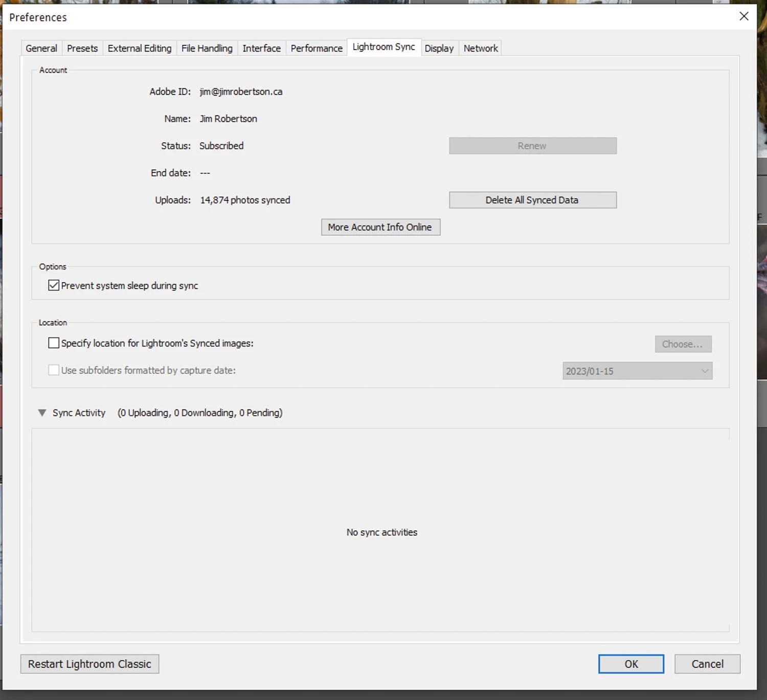Click the Adobe ID email jim@jimrobertson.ca
The image size is (767, 700).
click(241, 92)
